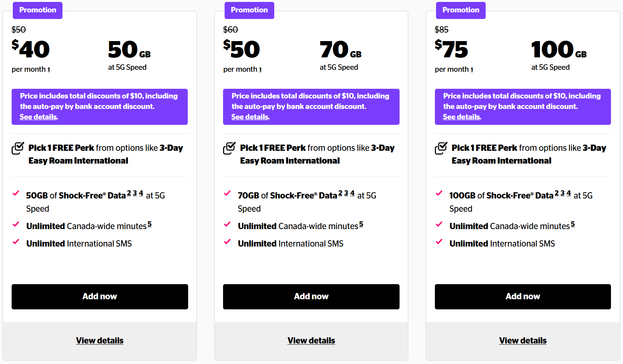Click the checkmark next to Unlimited Canada-wide minutes on $50 plan
Image resolution: width=623 pixels, height=364 pixels.
[227, 224]
